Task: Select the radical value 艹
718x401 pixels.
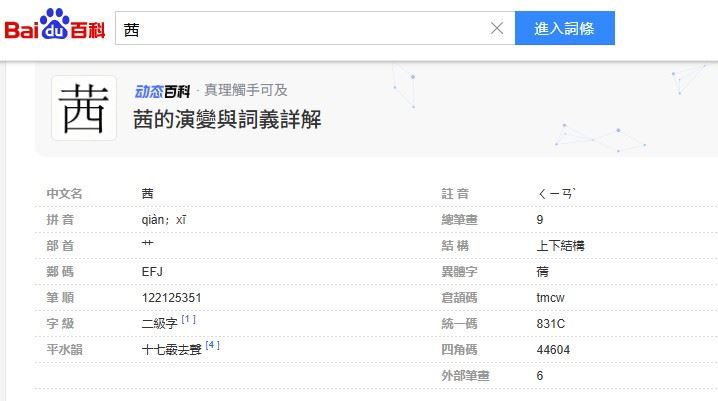Action: pos(147,243)
